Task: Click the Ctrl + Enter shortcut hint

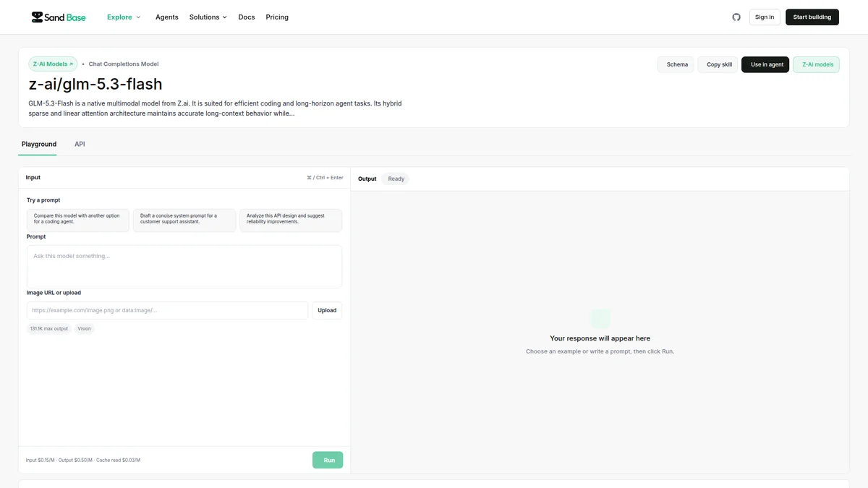Action: (x=325, y=177)
